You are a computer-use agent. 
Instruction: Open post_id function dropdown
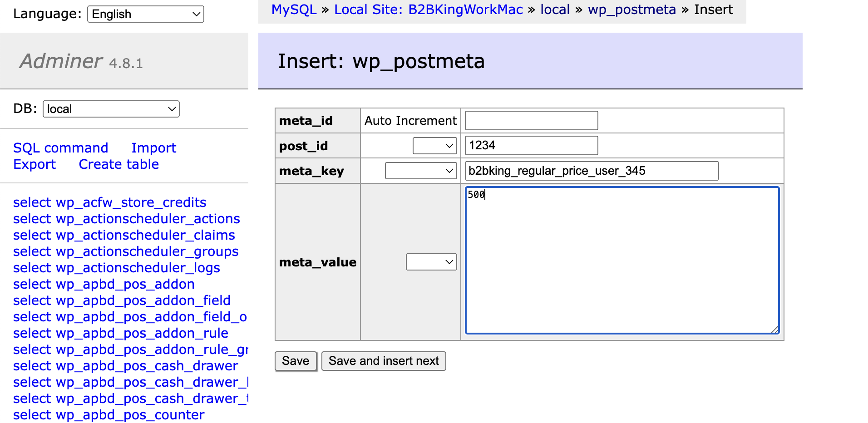[434, 146]
